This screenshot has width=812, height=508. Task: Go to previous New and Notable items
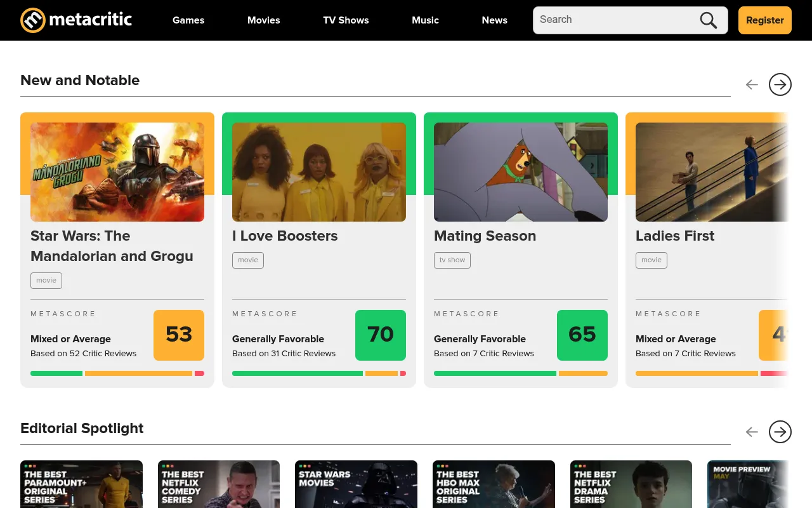pyautogui.click(x=752, y=84)
